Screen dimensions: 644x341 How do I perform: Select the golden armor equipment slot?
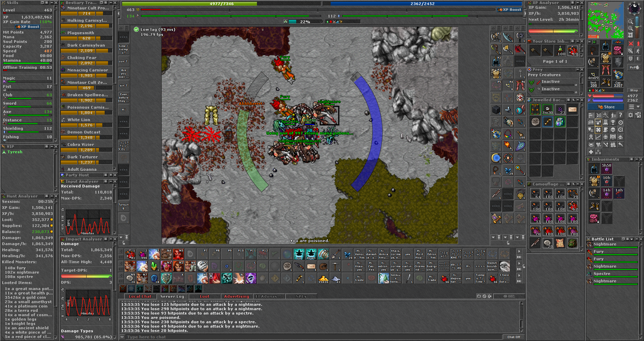[x=605, y=58]
